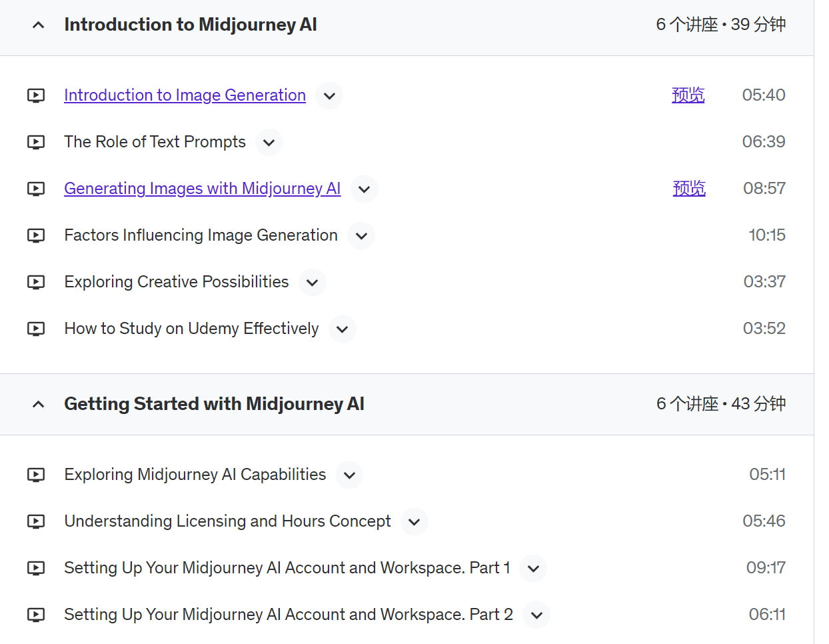Click video icon next to Setting Up Account Part 2
829x644 pixels.
[x=36, y=615]
